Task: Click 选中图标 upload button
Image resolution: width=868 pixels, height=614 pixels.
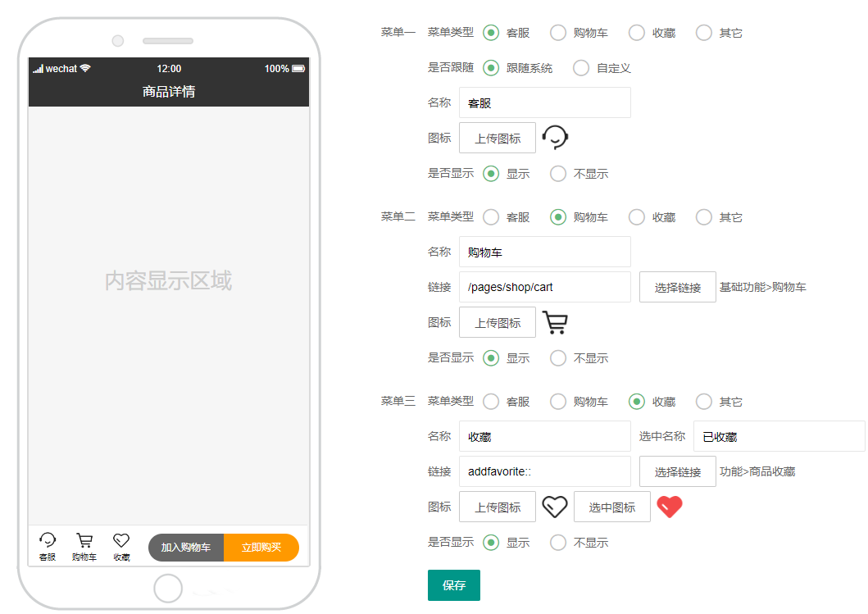Action: click(612, 507)
